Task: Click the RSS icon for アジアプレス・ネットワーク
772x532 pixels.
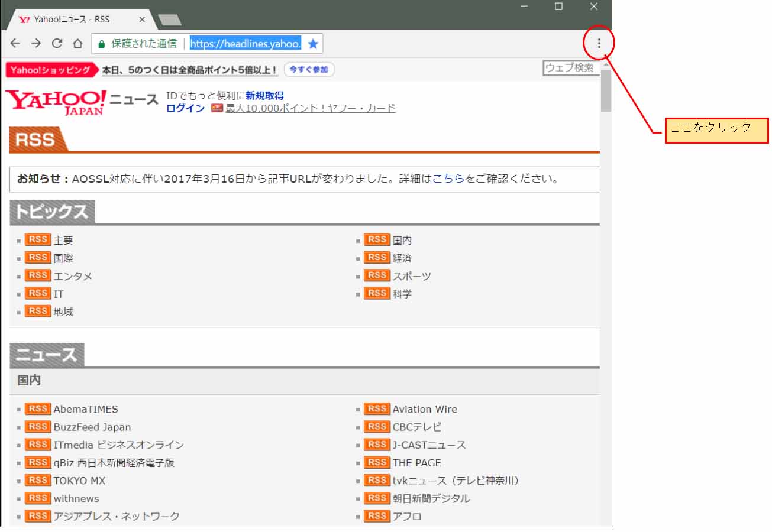Action: coord(38,515)
